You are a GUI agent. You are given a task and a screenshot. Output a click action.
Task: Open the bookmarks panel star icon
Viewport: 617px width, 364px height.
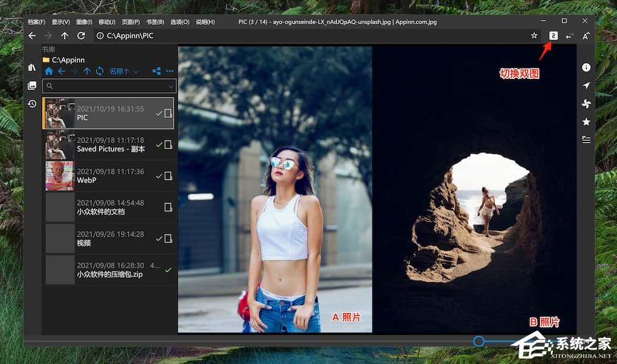[586, 122]
